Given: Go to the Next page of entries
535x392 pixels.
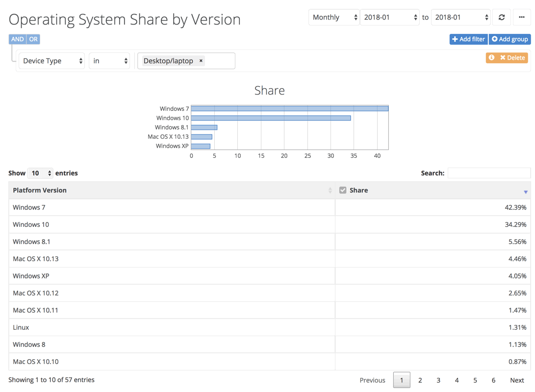Looking at the screenshot, I should pos(517,380).
